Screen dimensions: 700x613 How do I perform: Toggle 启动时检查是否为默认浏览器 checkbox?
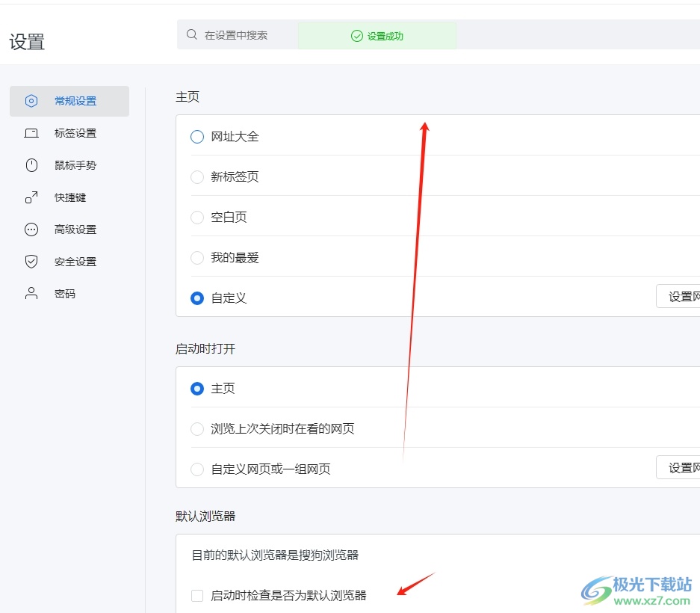(197, 596)
